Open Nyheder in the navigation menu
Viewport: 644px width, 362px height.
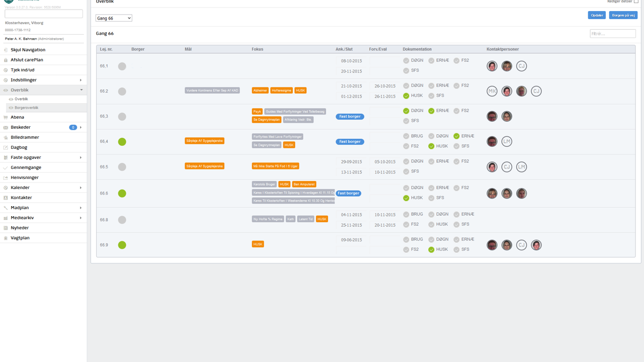43,228
